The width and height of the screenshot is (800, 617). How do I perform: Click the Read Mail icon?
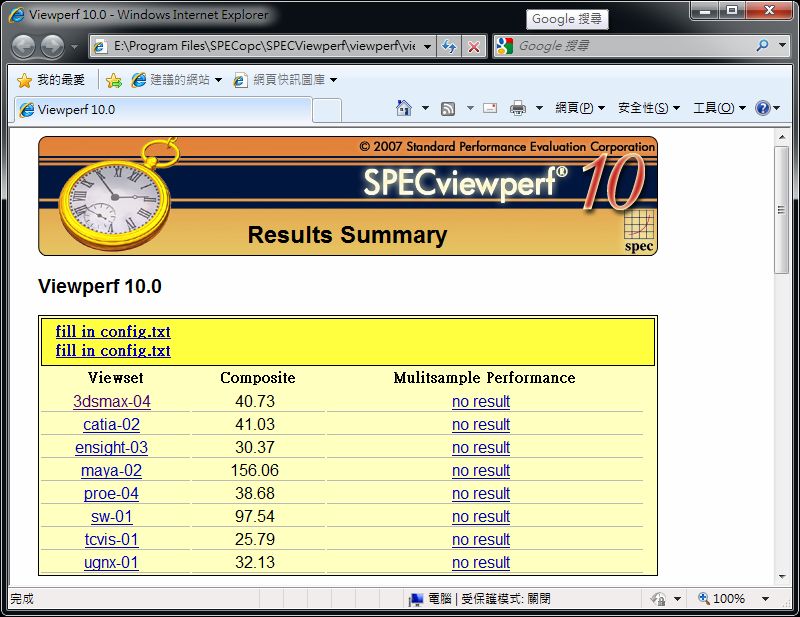pyautogui.click(x=490, y=108)
